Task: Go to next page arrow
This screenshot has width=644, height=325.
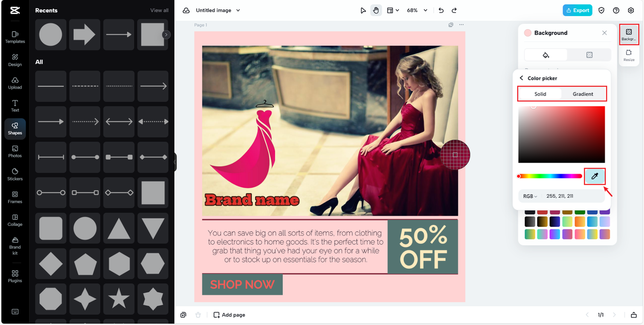Action: click(614, 315)
